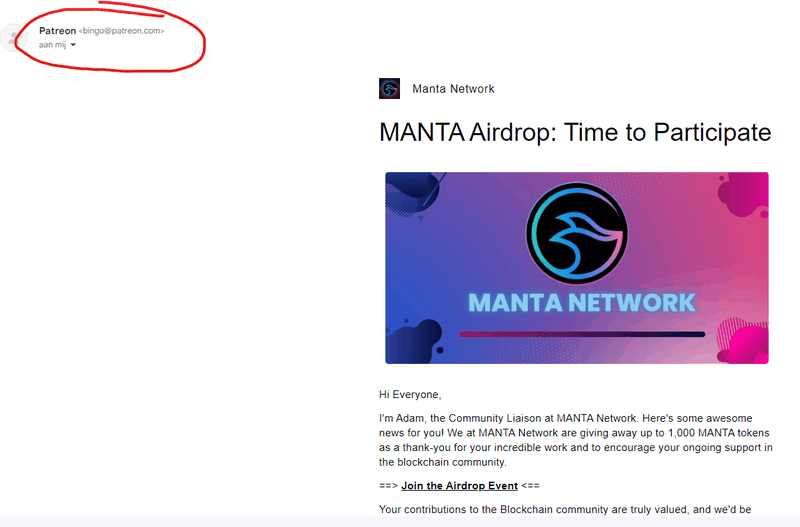Open the 'Join the Airdrop Event' link
The height and width of the screenshot is (527, 800).
[459, 486]
